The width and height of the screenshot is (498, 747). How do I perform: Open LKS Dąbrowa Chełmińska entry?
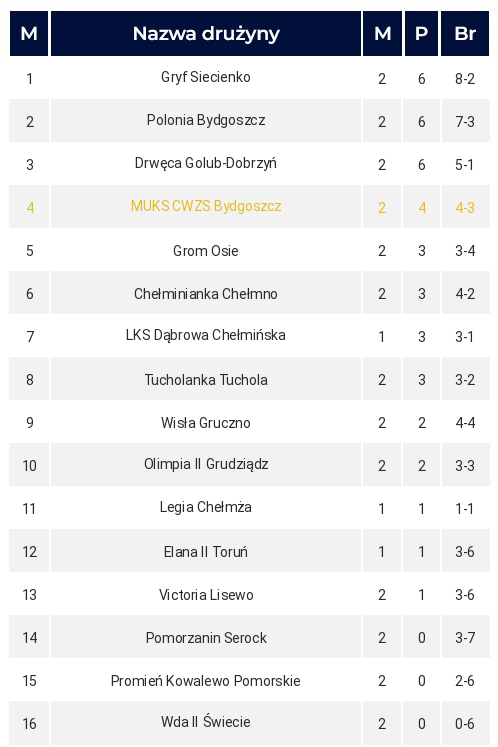[x=205, y=335]
